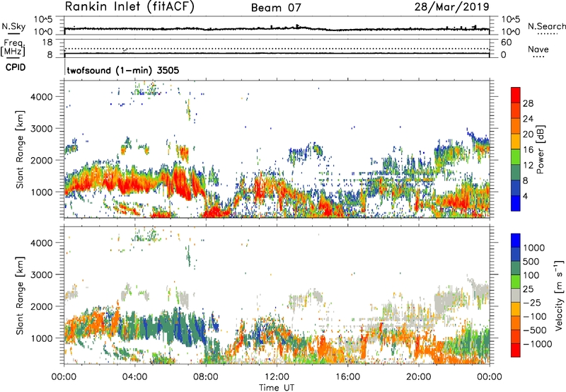The width and height of the screenshot is (566, 392).
Task: Click '4000' on the power panel axis
Action: pyautogui.click(x=42, y=97)
